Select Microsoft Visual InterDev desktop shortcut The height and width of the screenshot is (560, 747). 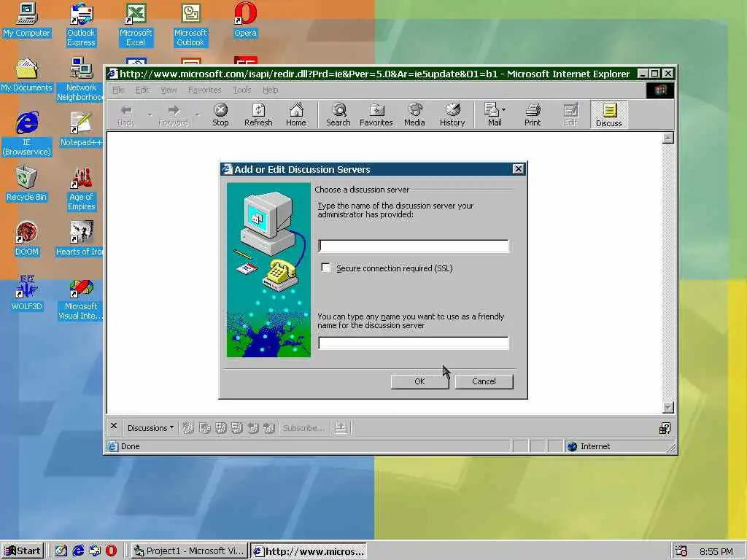80,298
